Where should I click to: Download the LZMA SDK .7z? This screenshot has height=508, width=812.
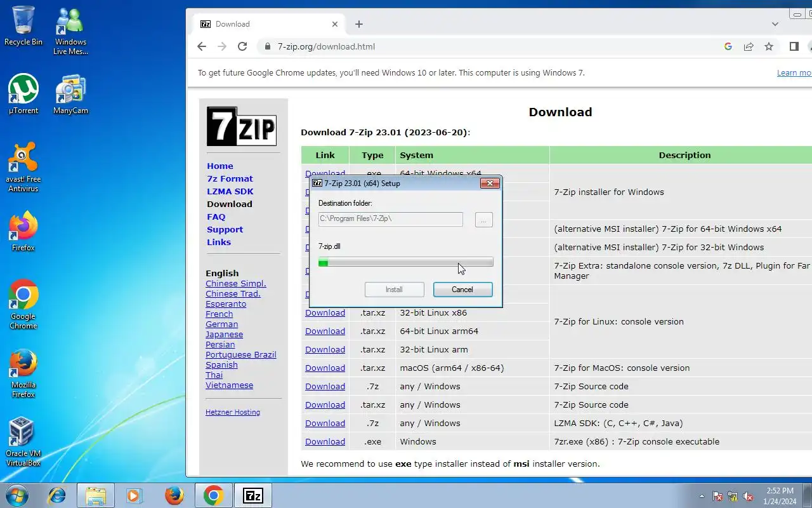click(x=325, y=423)
